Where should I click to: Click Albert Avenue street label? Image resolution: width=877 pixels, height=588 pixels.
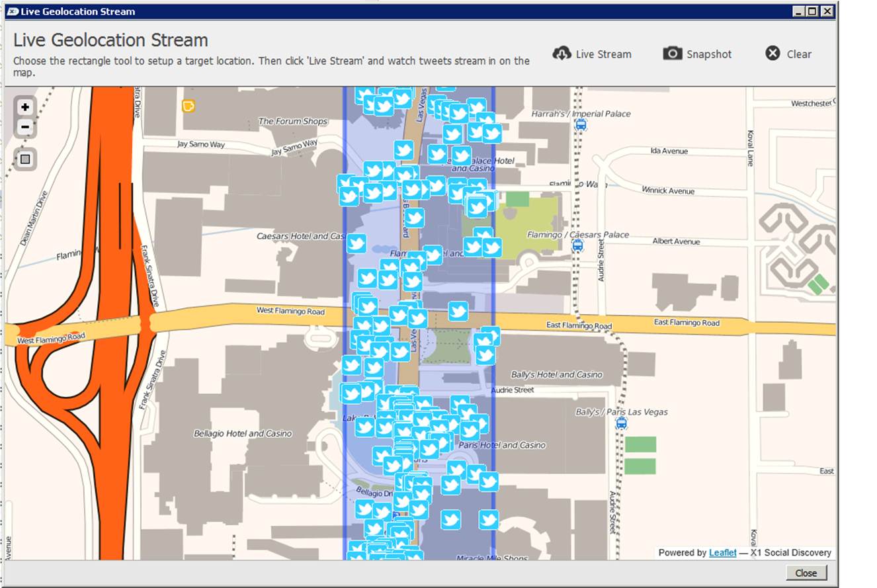point(676,241)
